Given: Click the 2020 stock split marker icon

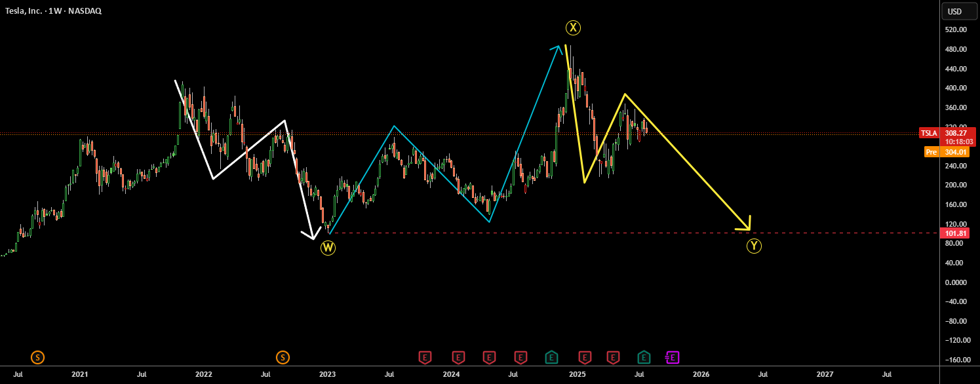Looking at the screenshot, I should (38, 357).
